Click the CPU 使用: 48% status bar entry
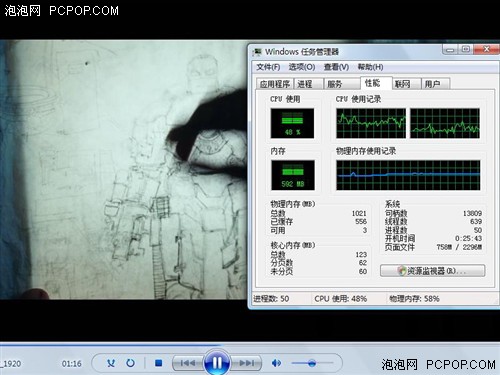 [x=340, y=299]
